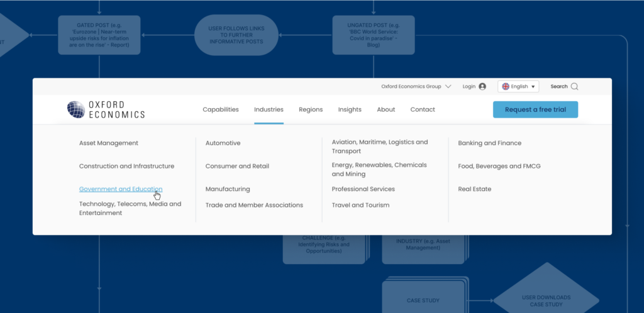
Task: Open Aviation, Maritime, Logistics and Transport link
Action: (379, 146)
